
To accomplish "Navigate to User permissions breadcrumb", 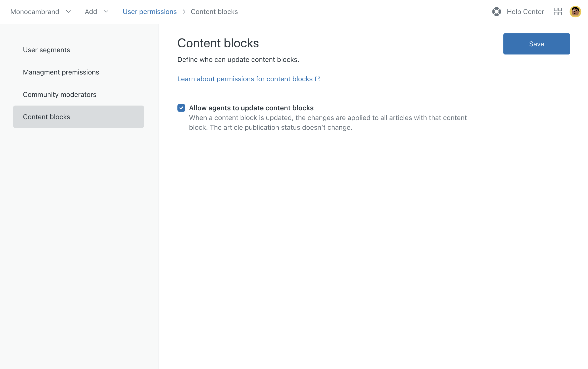I will (150, 12).
